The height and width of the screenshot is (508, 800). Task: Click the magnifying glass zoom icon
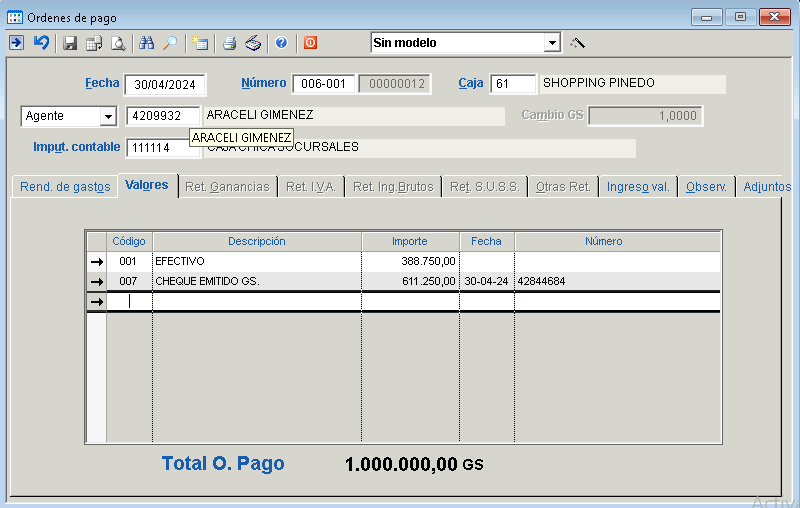[170, 43]
